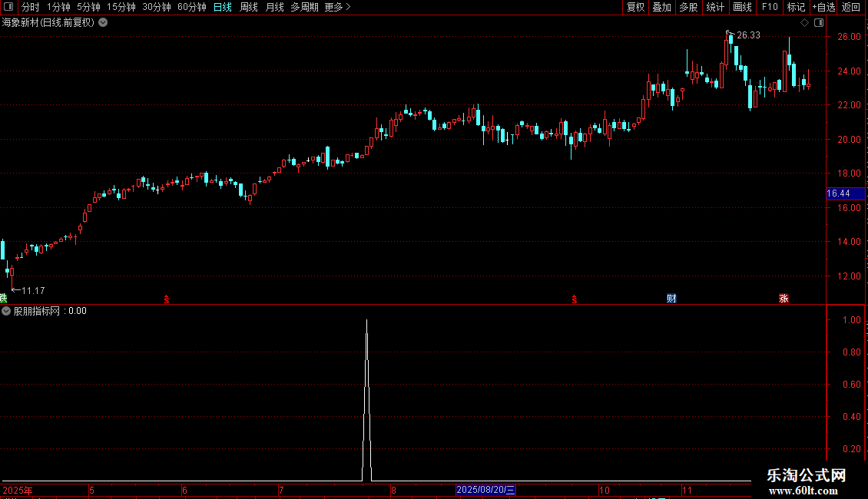This screenshot has width=868, height=499.
Task: Select the 1分钟 period tab
Action: pos(58,7)
